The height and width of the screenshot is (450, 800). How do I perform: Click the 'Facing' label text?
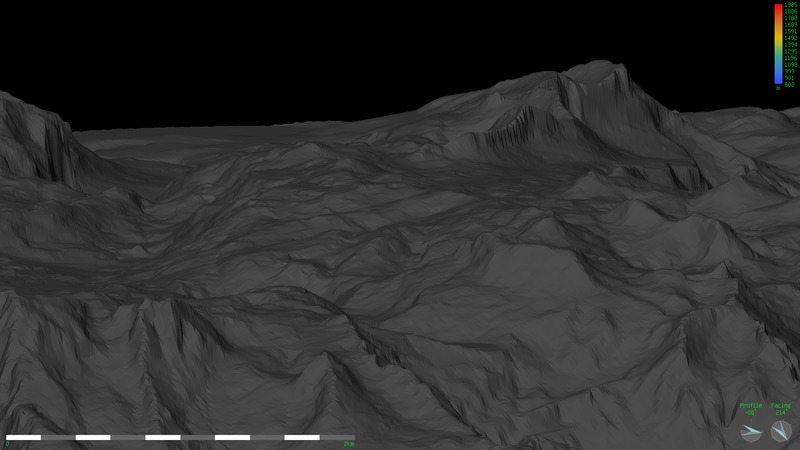(x=781, y=406)
